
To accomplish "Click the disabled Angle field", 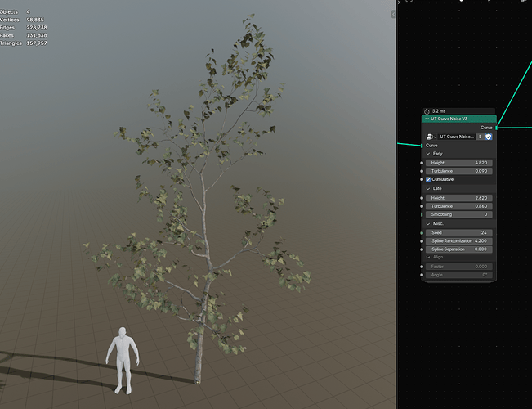I will pos(458,275).
